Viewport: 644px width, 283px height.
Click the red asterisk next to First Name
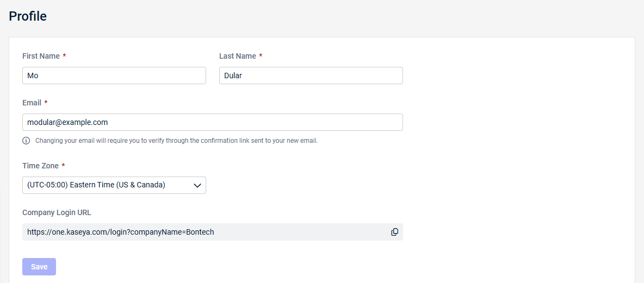coord(65,56)
